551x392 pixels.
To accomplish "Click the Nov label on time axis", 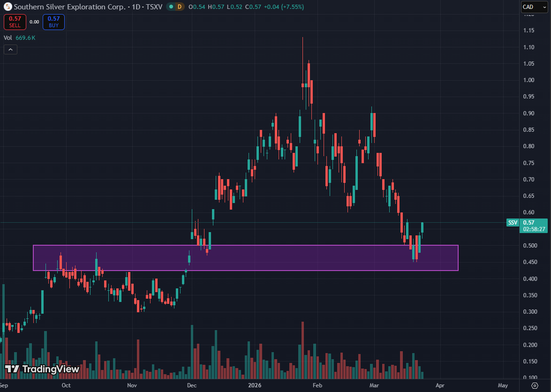I will [132, 385].
